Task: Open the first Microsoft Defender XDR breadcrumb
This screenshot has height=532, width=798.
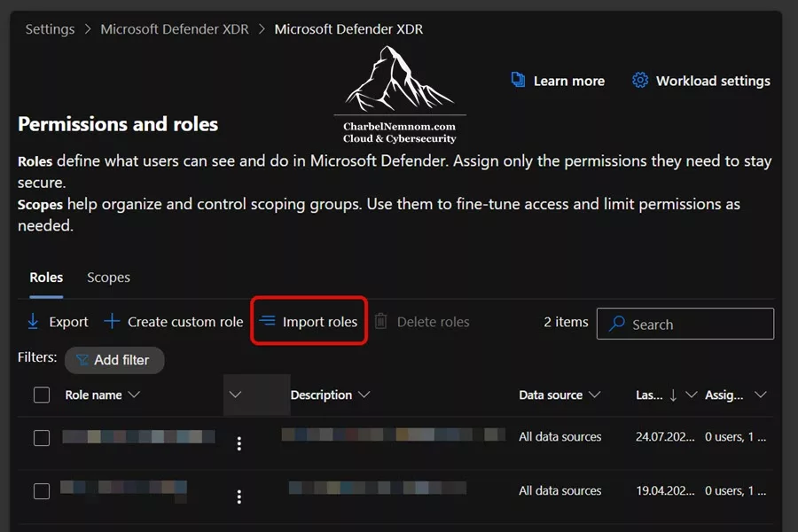Action: pos(175,29)
